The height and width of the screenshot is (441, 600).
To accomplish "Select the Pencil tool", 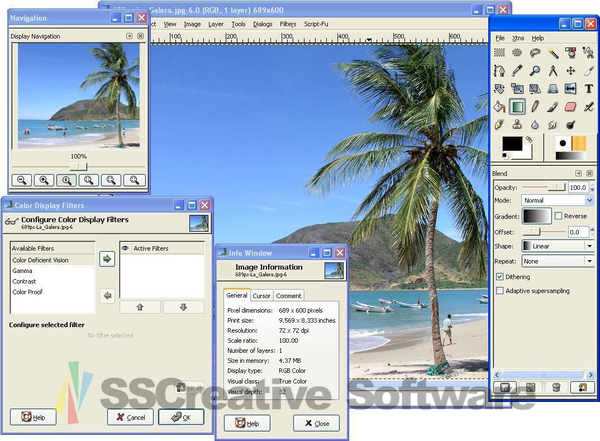I will tap(535, 107).
